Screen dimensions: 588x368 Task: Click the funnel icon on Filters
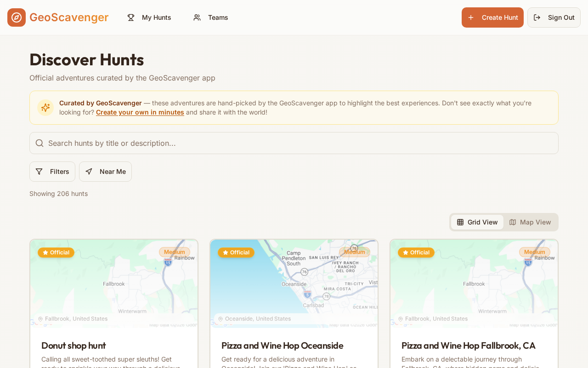pyautogui.click(x=39, y=172)
